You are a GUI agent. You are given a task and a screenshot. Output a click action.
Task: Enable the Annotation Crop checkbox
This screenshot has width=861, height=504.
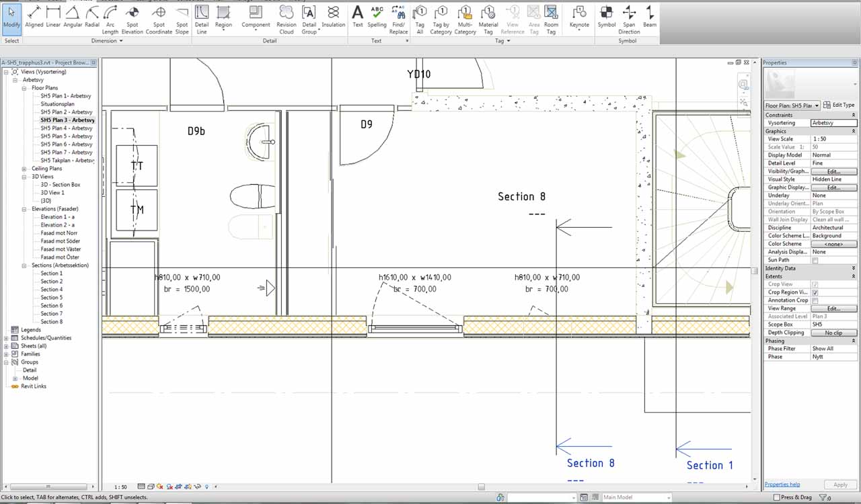click(815, 300)
